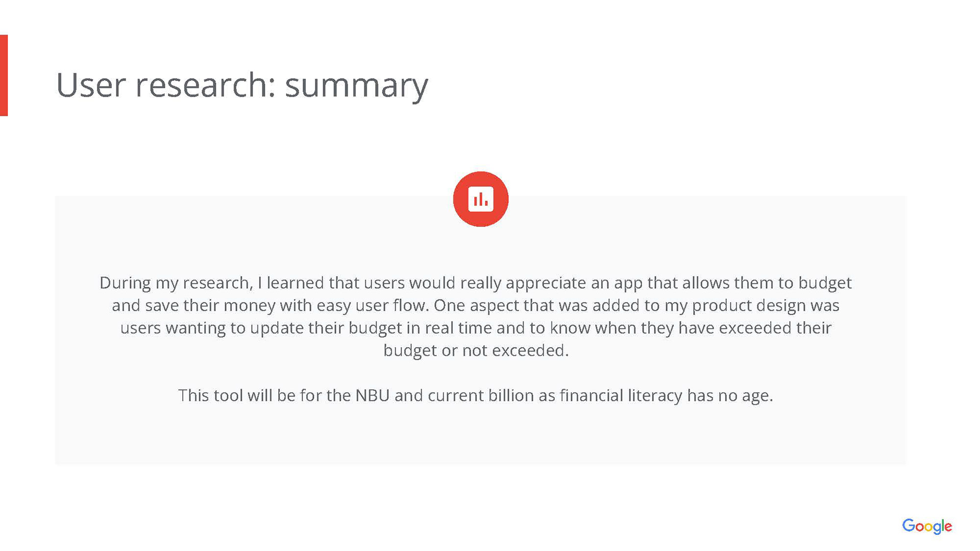980x551 pixels.
Task: Click the phrase 'financial literacy'
Action: click(621, 396)
